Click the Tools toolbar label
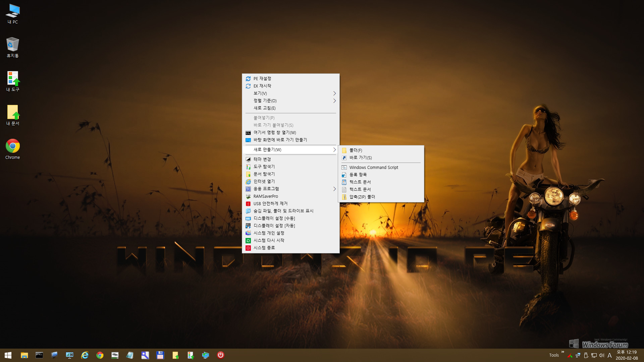644x362 pixels. pyautogui.click(x=554, y=355)
